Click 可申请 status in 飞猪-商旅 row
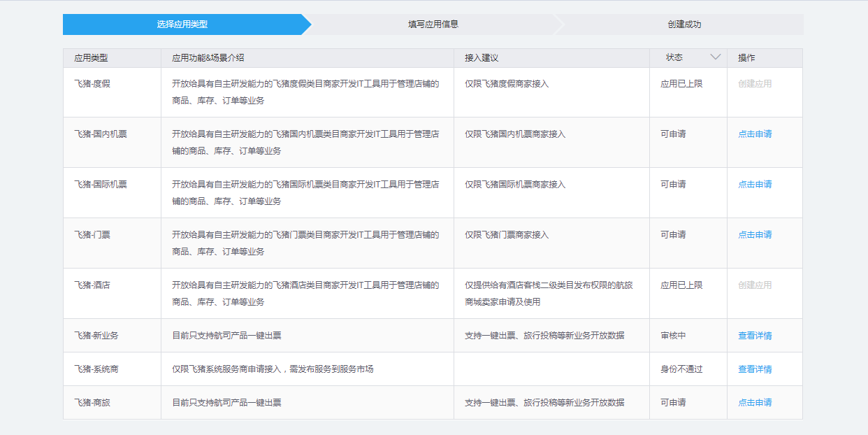868x435 pixels. tap(673, 403)
